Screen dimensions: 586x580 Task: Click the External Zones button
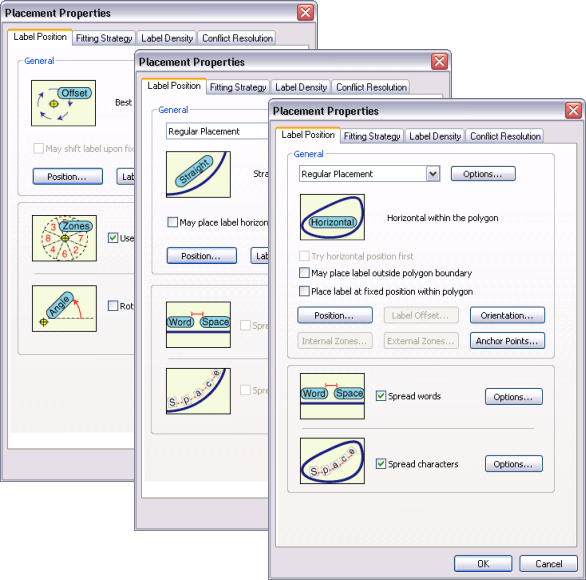[421, 341]
